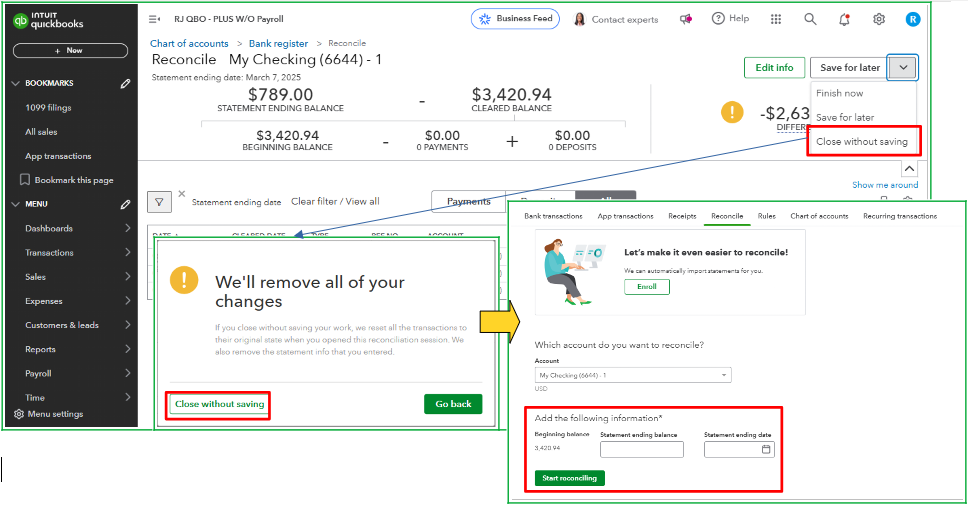The image size is (968, 505).
Task: Open 1099 filings bookmark
Action: (48, 107)
